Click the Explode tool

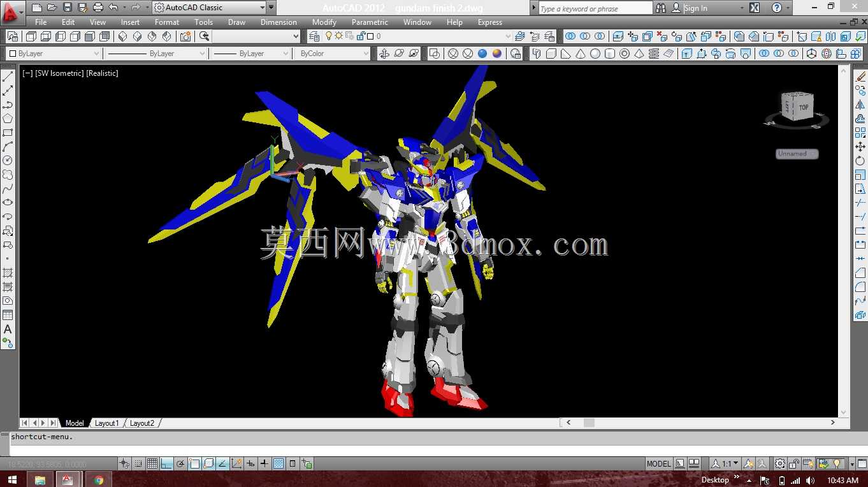coord(860,315)
